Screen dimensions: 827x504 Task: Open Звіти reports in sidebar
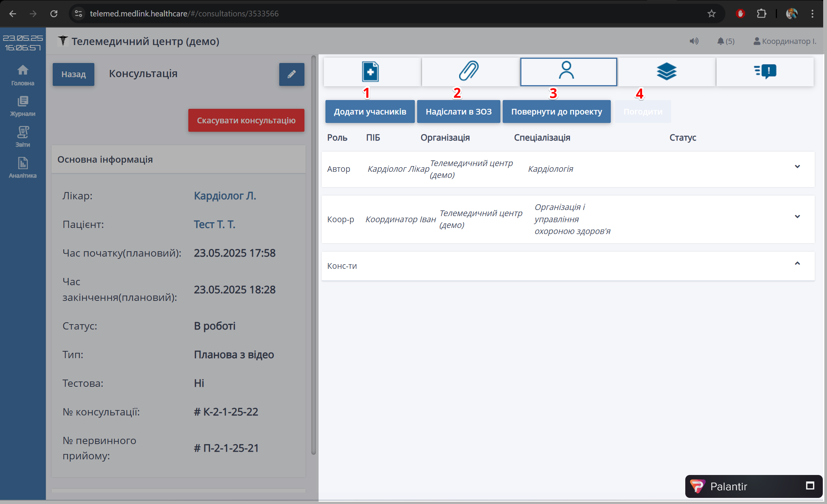23,137
